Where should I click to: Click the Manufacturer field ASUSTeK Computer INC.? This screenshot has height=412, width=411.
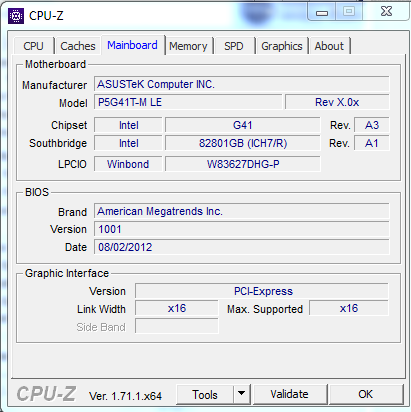[242, 84]
